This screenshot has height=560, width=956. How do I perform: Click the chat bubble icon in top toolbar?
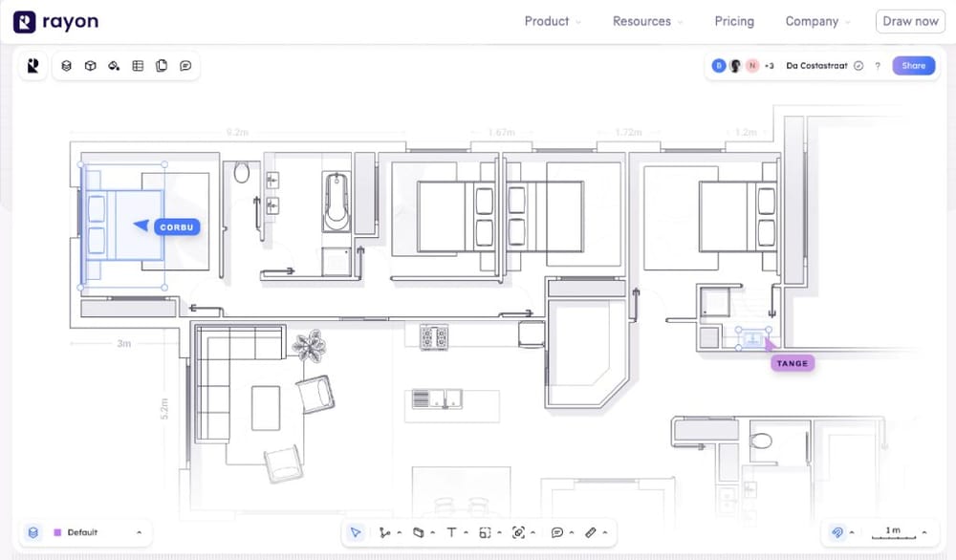click(184, 65)
